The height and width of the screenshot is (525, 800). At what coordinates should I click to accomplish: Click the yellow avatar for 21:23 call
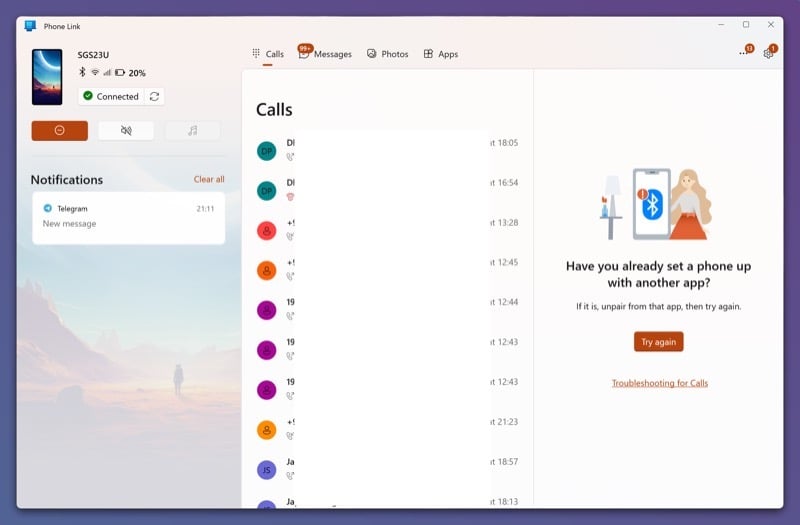[266, 430]
